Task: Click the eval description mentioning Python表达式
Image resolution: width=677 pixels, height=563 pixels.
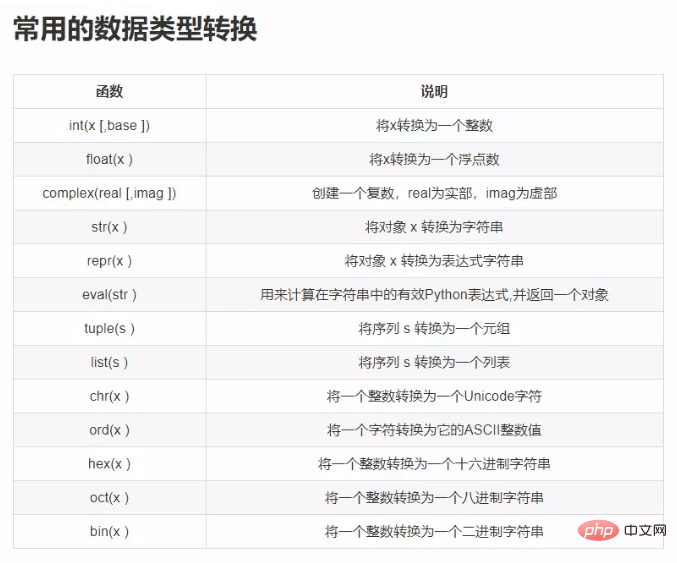Action: click(434, 294)
